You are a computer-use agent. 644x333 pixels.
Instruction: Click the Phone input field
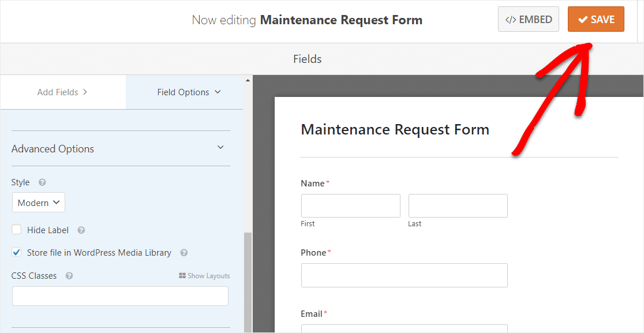[x=405, y=275]
